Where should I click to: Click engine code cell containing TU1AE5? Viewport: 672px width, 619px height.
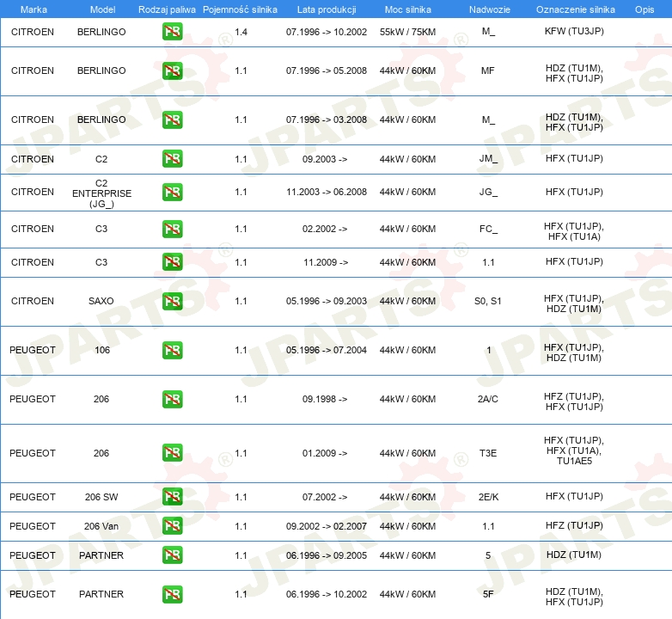click(574, 450)
